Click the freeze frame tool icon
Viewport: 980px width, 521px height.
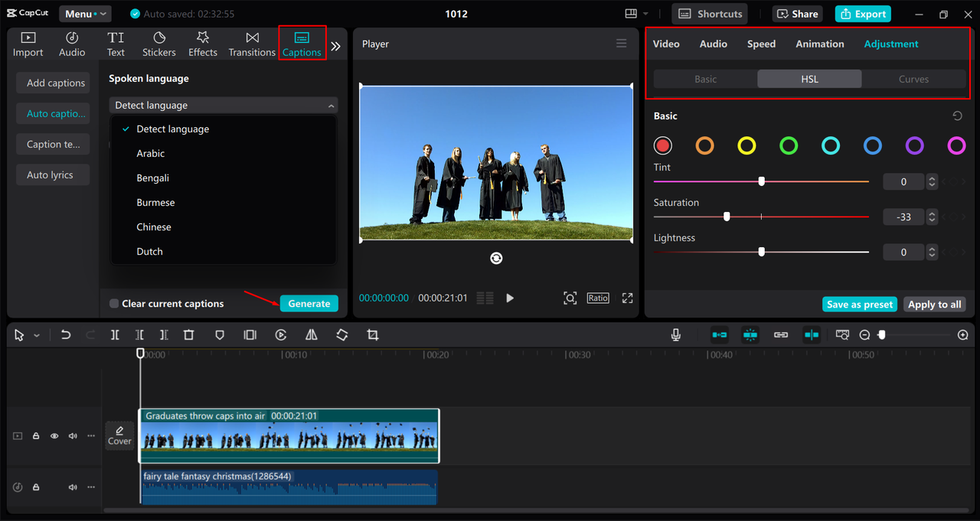tap(250, 335)
